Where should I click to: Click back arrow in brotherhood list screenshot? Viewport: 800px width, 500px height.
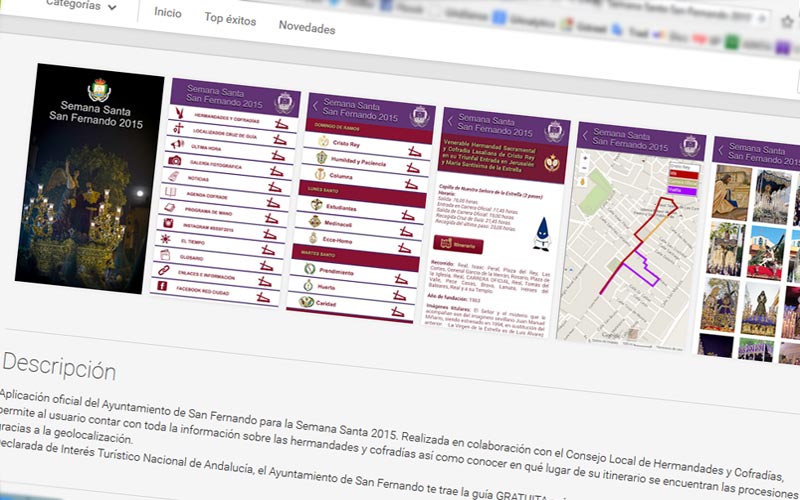(x=315, y=106)
